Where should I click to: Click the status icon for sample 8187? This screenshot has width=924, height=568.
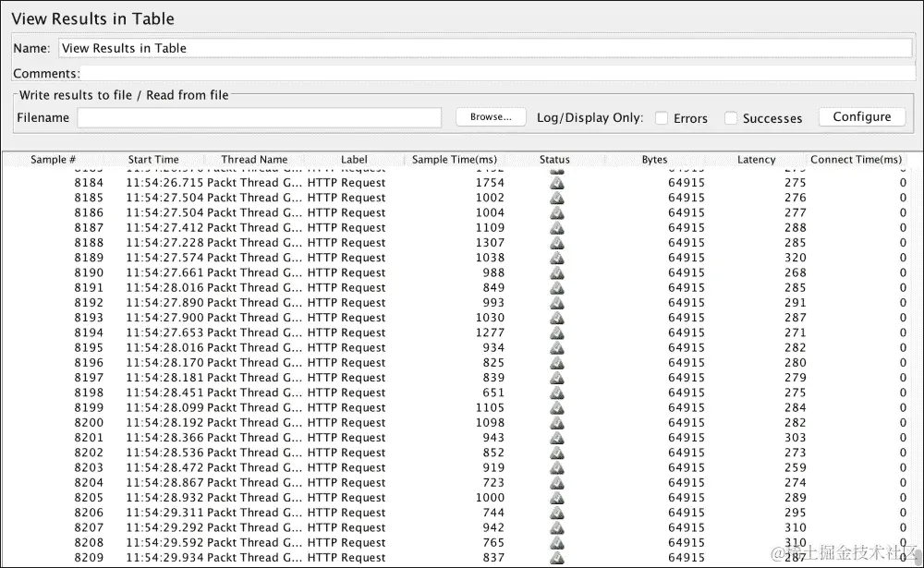tap(556, 227)
